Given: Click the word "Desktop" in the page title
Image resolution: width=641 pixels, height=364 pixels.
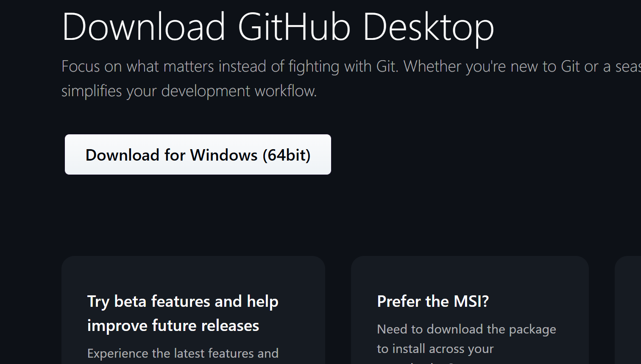Looking at the screenshot, I should click(x=429, y=28).
